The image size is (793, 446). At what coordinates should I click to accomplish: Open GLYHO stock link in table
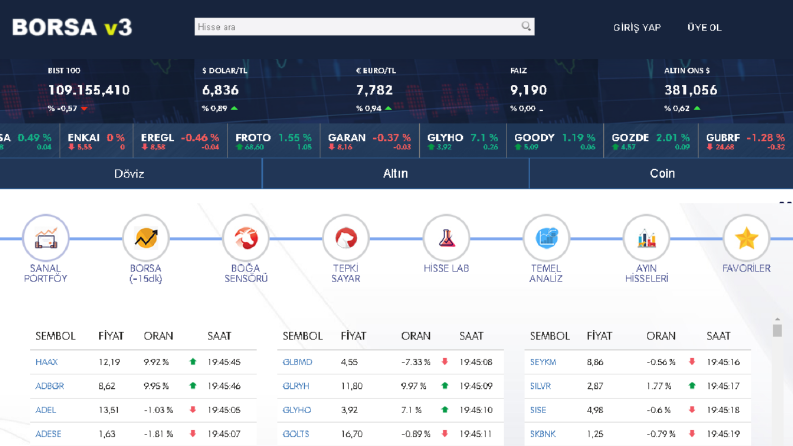tap(297, 410)
